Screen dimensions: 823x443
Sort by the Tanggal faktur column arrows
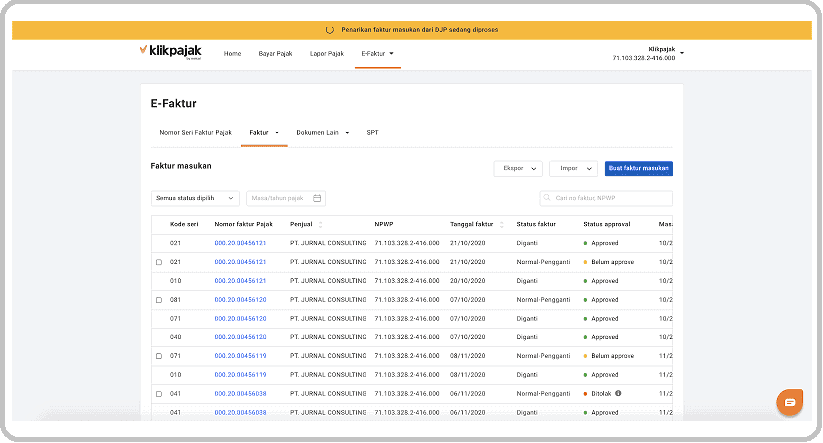501,225
